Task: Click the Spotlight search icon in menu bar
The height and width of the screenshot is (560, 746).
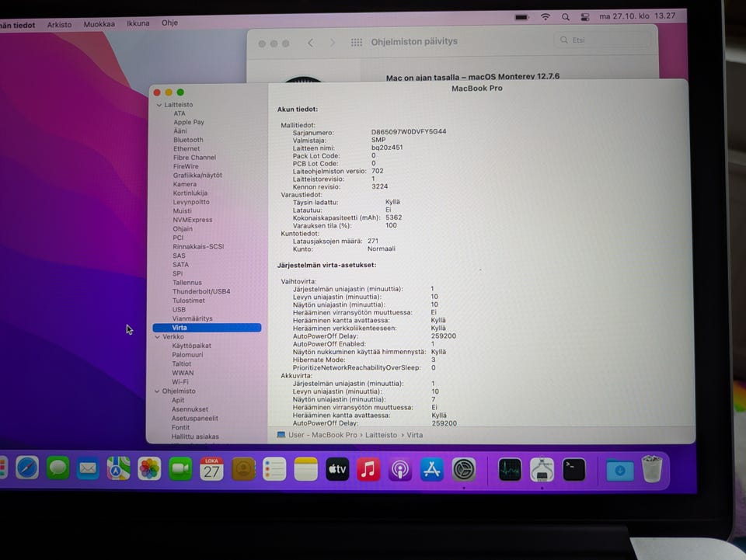Action: coord(565,17)
